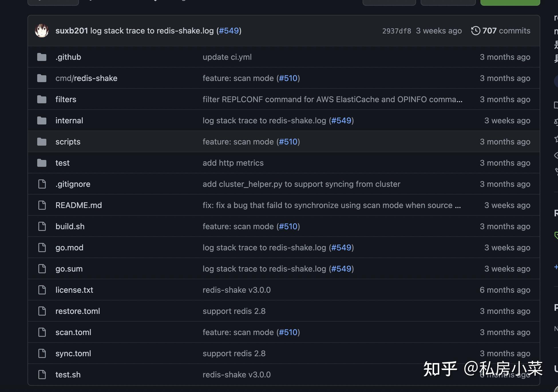Open the filters folder

[x=66, y=99]
